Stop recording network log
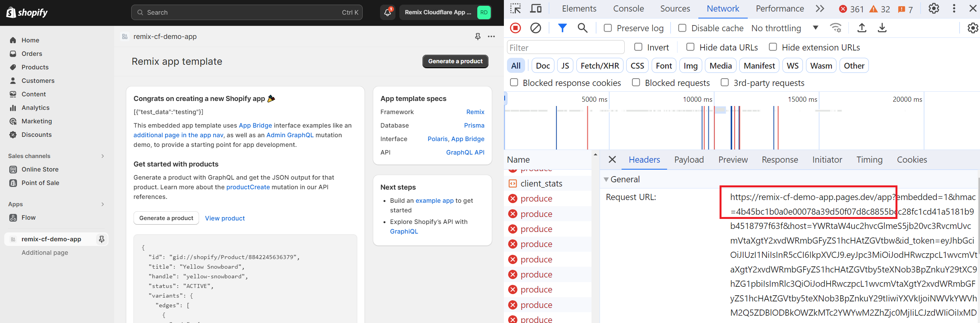 [515, 28]
